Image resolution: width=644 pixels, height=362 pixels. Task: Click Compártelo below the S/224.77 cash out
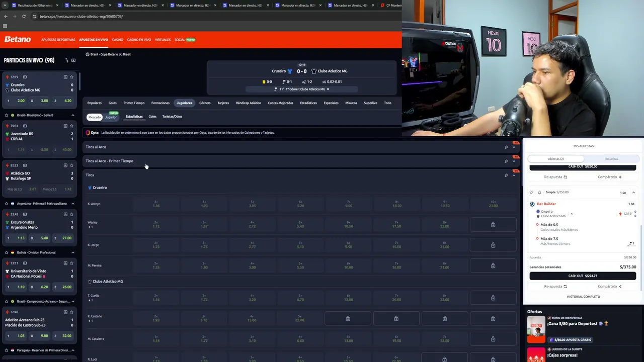610,287
